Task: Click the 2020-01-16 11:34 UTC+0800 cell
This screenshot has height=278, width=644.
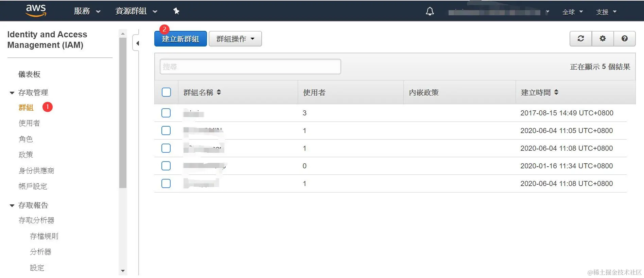Action: click(567, 166)
